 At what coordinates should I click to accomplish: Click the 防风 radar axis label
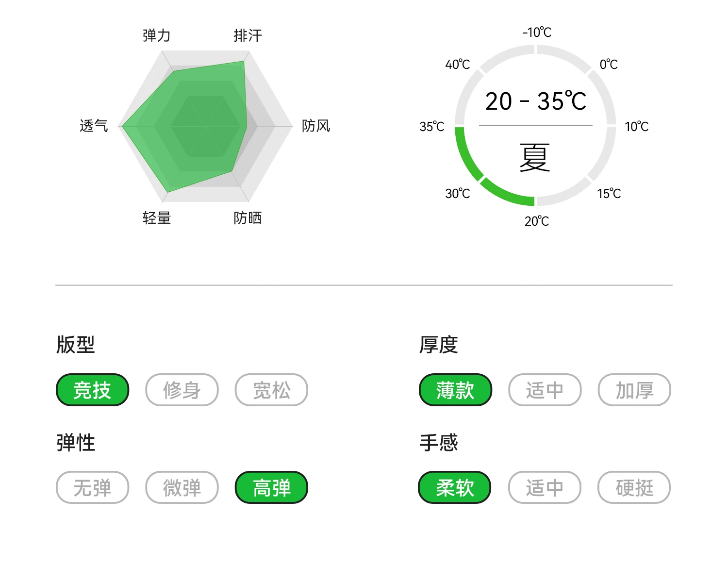316,126
